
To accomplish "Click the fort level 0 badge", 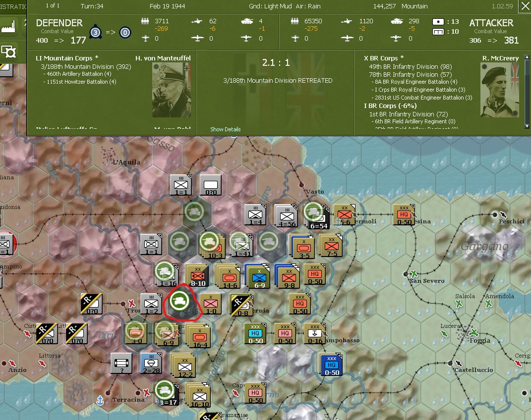I will 125,33.
